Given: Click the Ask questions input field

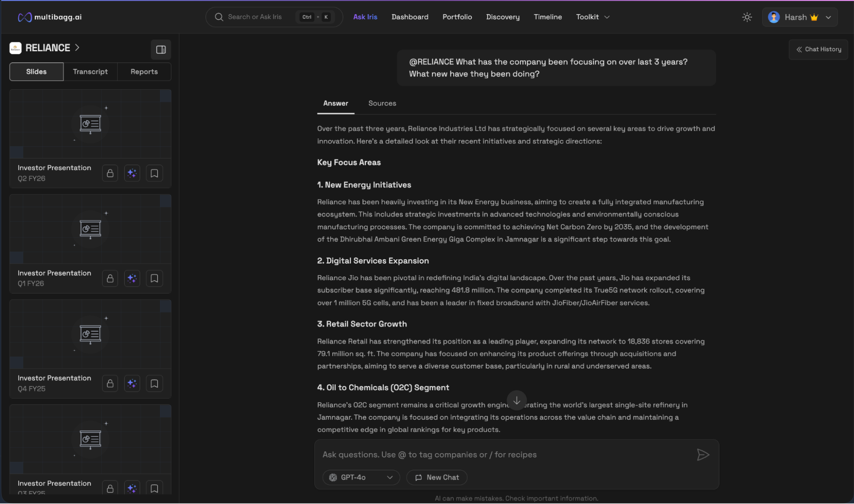Looking at the screenshot, I should [504, 454].
